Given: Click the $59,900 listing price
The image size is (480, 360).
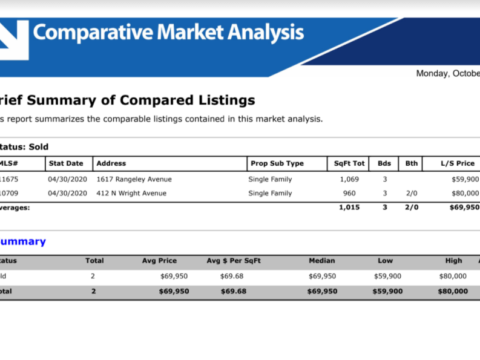Looking at the screenshot, I should coord(465,179).
